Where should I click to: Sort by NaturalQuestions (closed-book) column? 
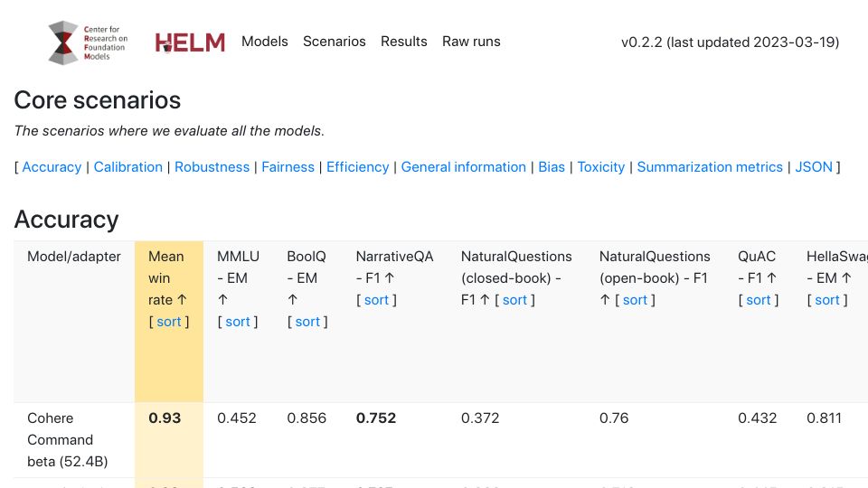pos(514,300)
